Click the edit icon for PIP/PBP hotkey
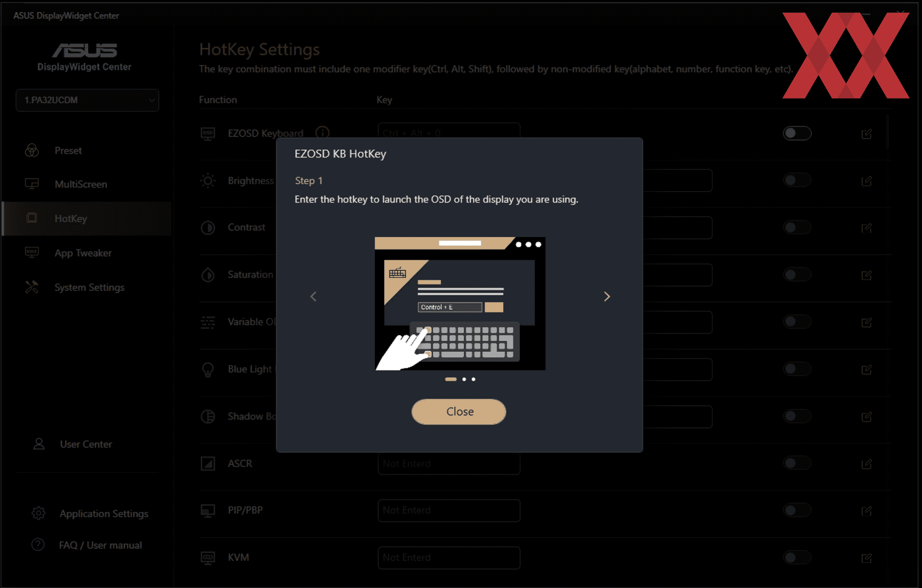The width and height of the screenshot is (922, 588). click(866, 511)
